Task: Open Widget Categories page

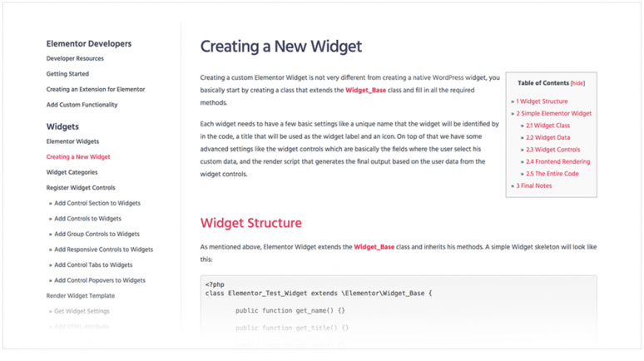Action: [72, 172]
